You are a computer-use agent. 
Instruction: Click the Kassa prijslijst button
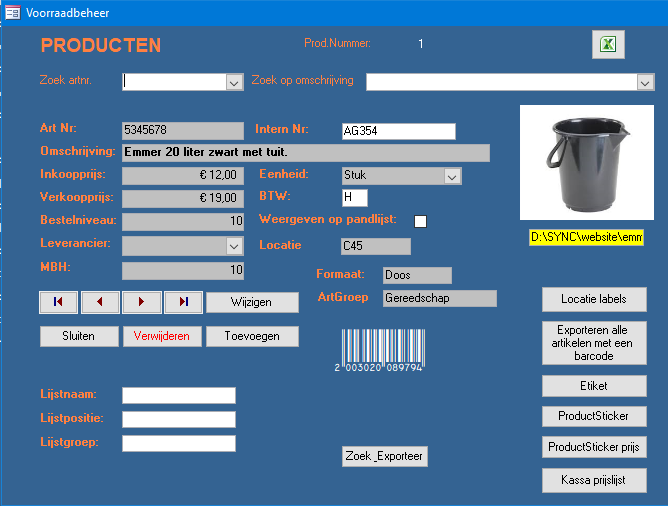click(x=594, y=480)
